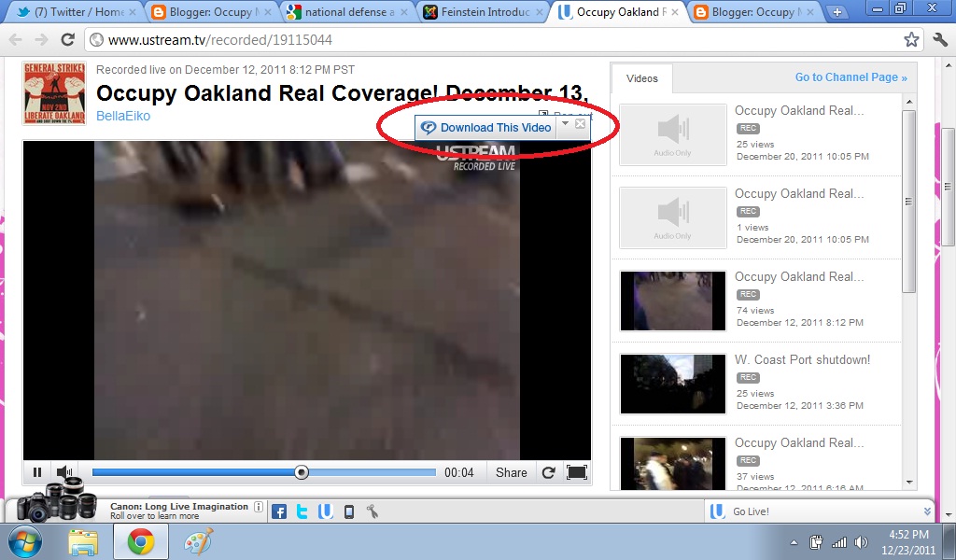Open video thumbnail with 74 views
956x560 pixels.
click(x=673, y=301)
